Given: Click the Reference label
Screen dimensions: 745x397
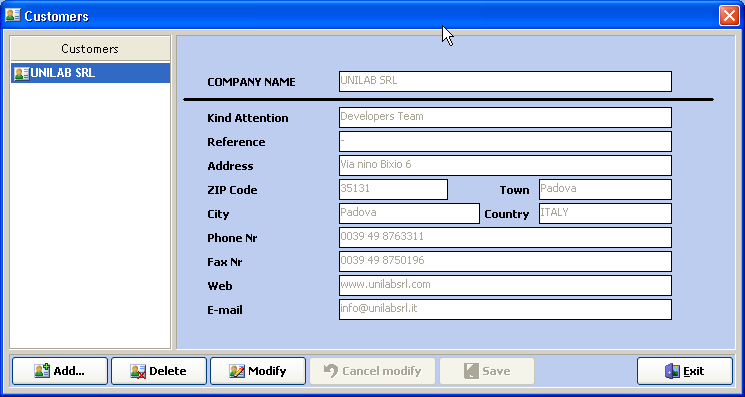Looking at the screenshot, I should [x=236, y=142].
